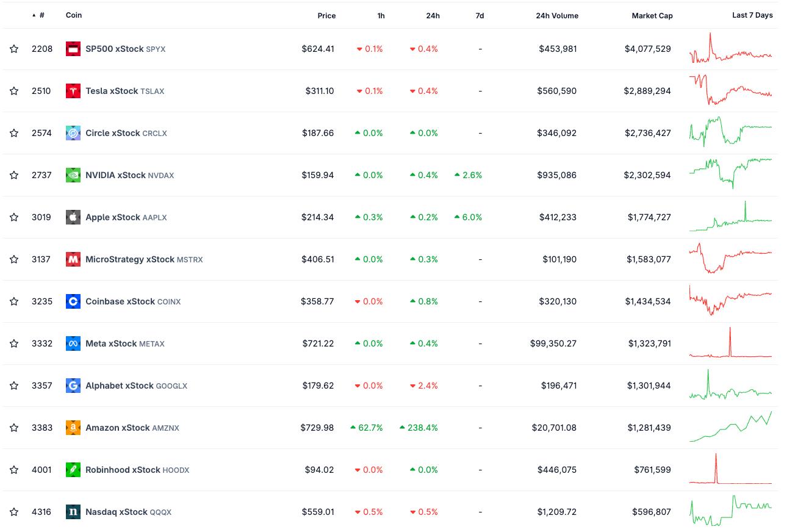Click the Last 7 Days header
The image size is (798, 532).
pos(752,15)
